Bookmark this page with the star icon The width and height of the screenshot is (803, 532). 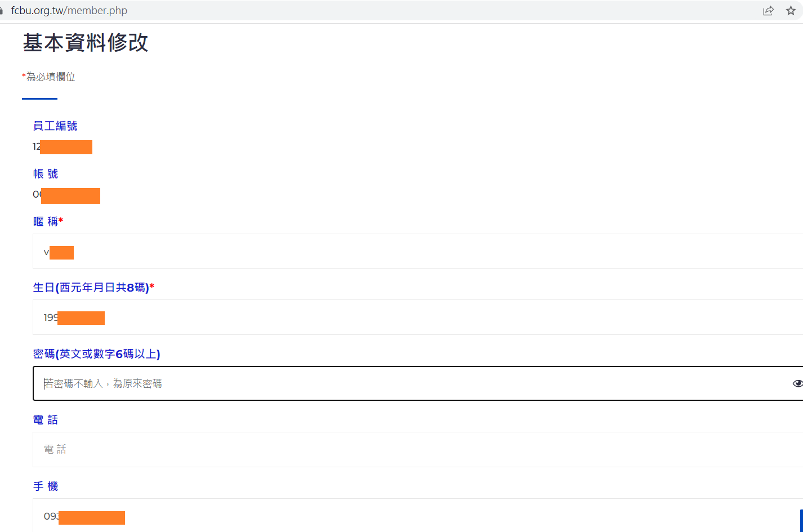click(791, 11)
